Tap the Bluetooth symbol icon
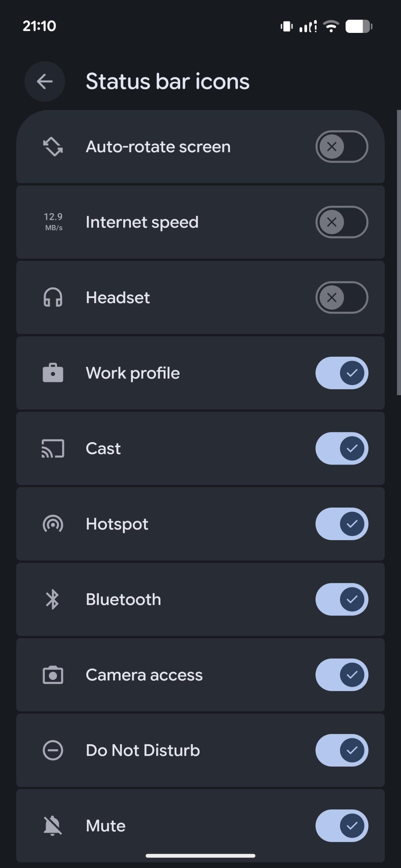 tap(53, 599)
